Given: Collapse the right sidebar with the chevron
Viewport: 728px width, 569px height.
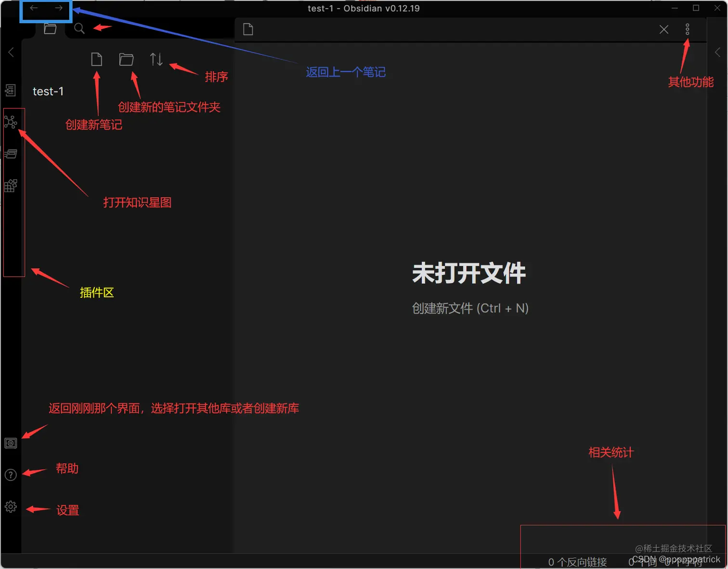Looking at the screenshot, I should click(717, 52).
